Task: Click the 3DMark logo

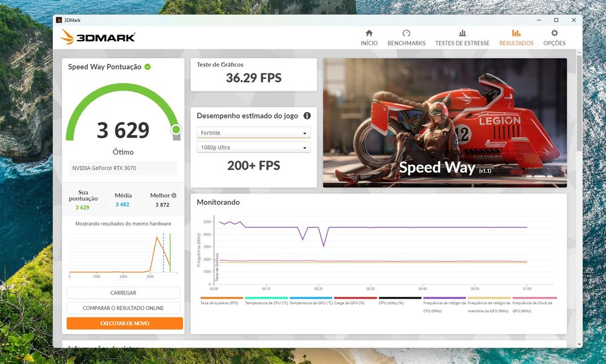Action: coord(98,37)
